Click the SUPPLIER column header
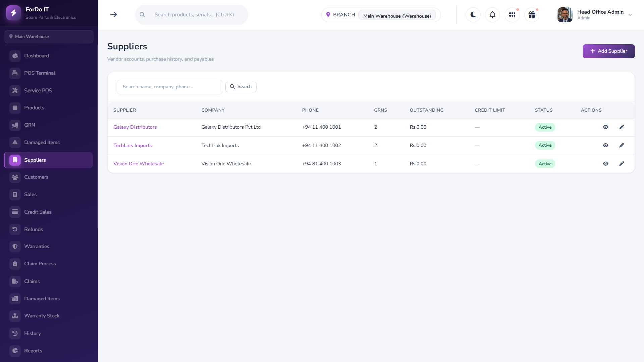The height and width of the screenshot is (362, 644). point(124,110)
